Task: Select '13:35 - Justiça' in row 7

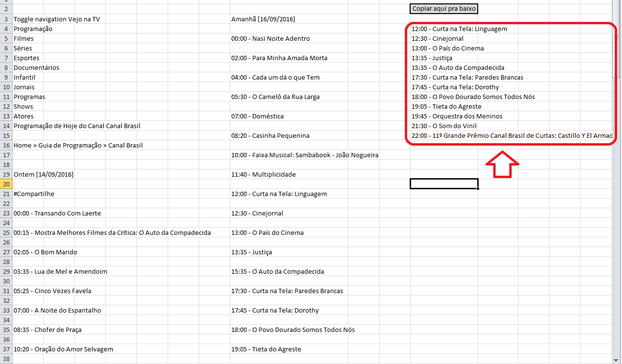Action: 432,58
